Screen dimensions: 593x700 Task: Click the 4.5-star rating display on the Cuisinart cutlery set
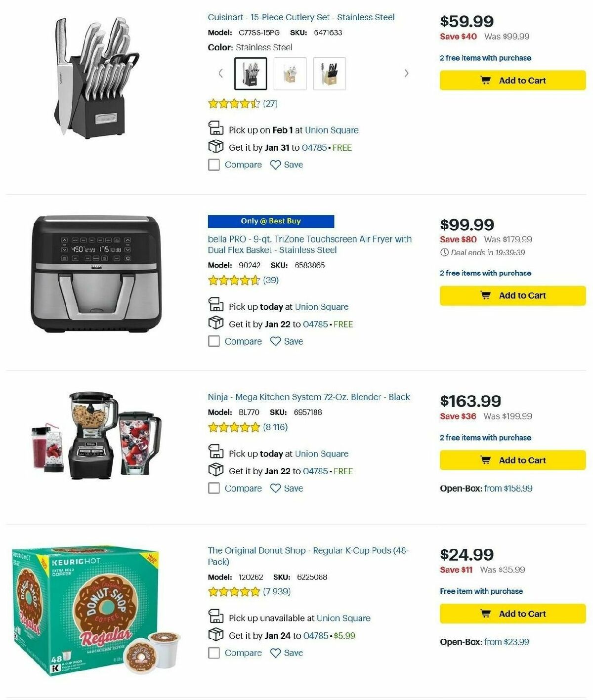click(232, 104)
